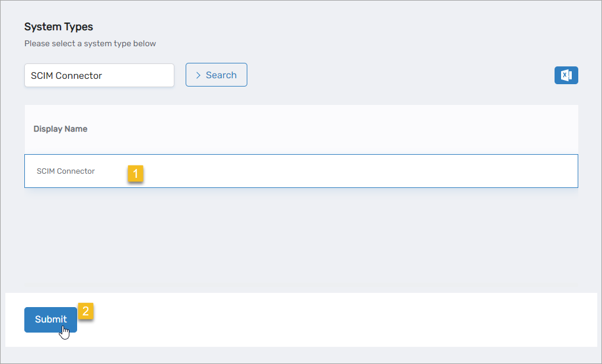Click the SCIM Connector label in results table
The image size is (602, 364).
coord(66,171)
